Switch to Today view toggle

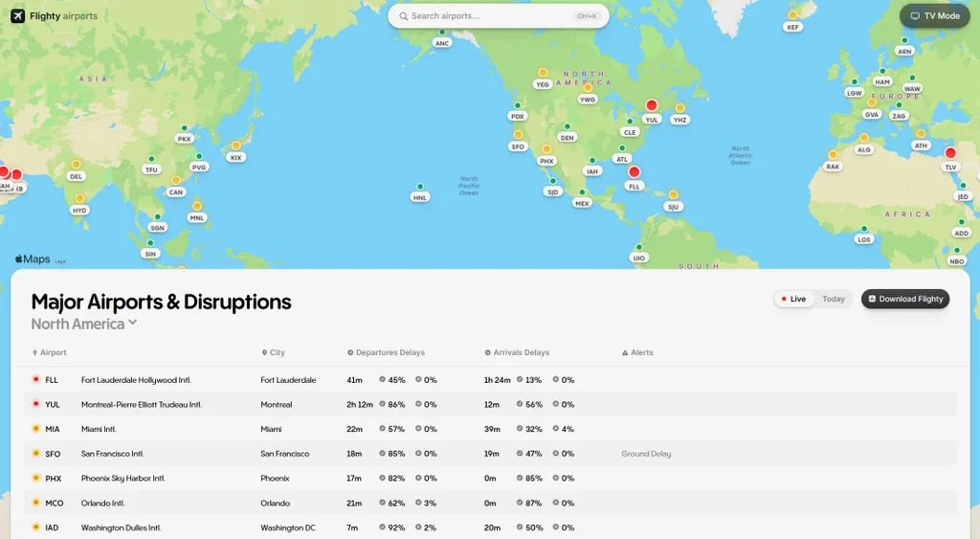(834, 299)
